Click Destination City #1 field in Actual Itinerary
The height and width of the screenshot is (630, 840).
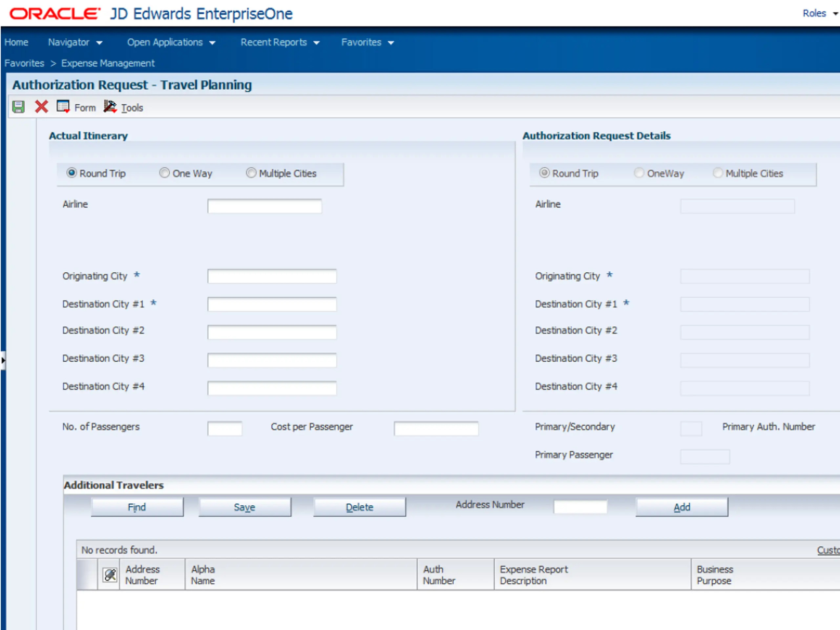point(272,304)
